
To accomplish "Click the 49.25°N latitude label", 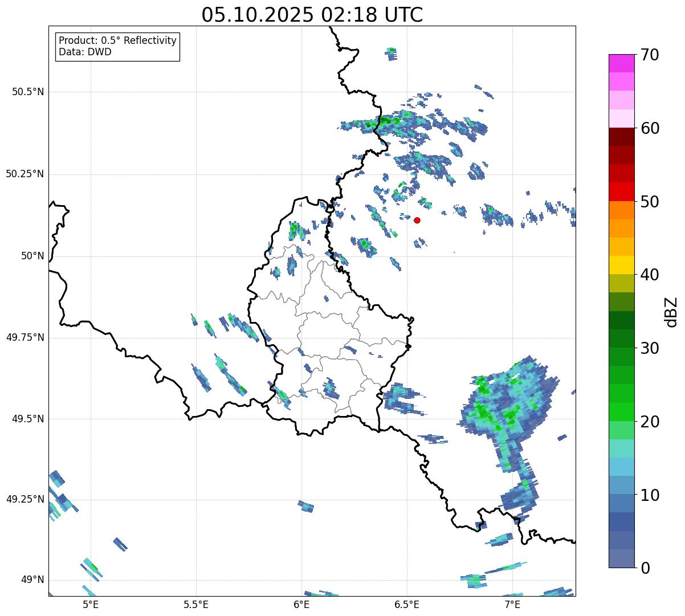I will point(25,499).
